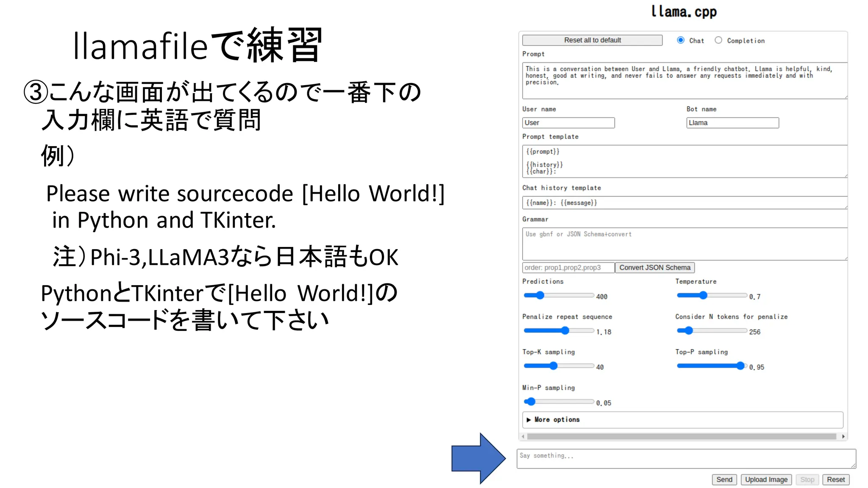Click the Grammar text area

685,244
